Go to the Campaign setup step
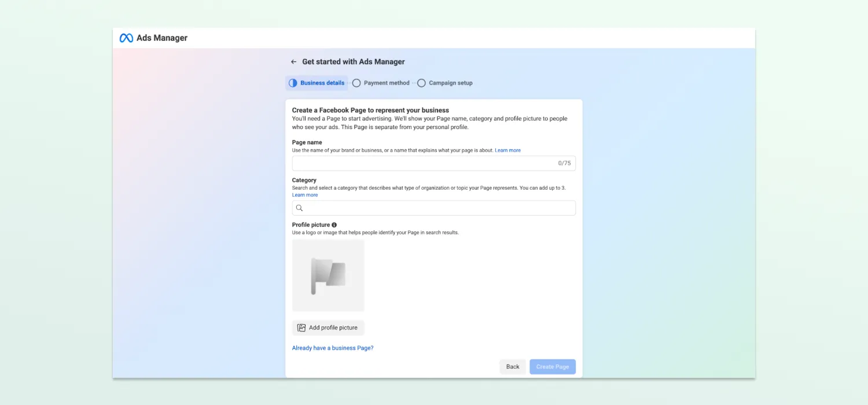Screen dimensions: 868x405 tap(445, 83)
